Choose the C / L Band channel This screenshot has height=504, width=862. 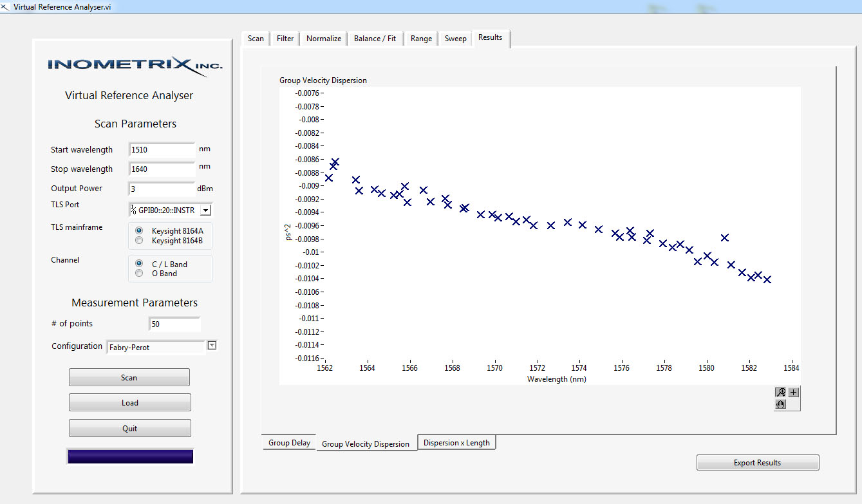(139, 264)
